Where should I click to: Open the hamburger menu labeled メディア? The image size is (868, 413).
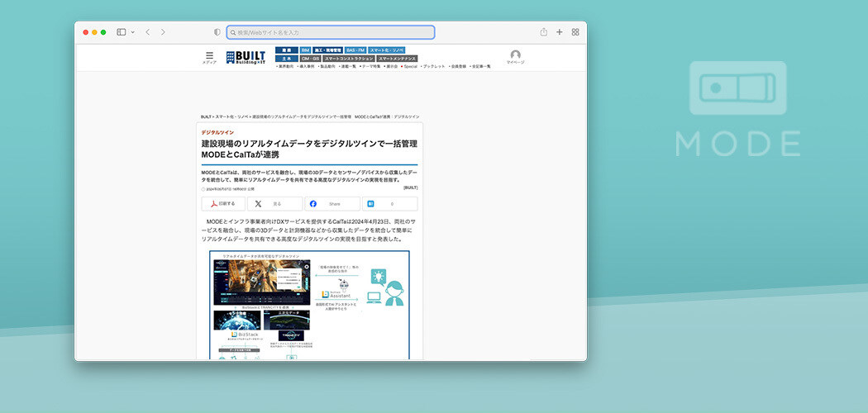[209, 56]
